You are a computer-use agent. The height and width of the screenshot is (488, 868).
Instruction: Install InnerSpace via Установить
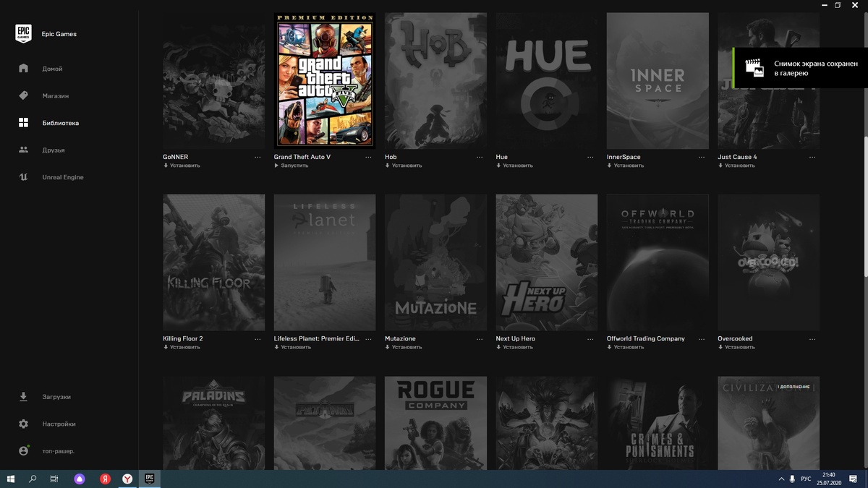[x=625, y=166]
